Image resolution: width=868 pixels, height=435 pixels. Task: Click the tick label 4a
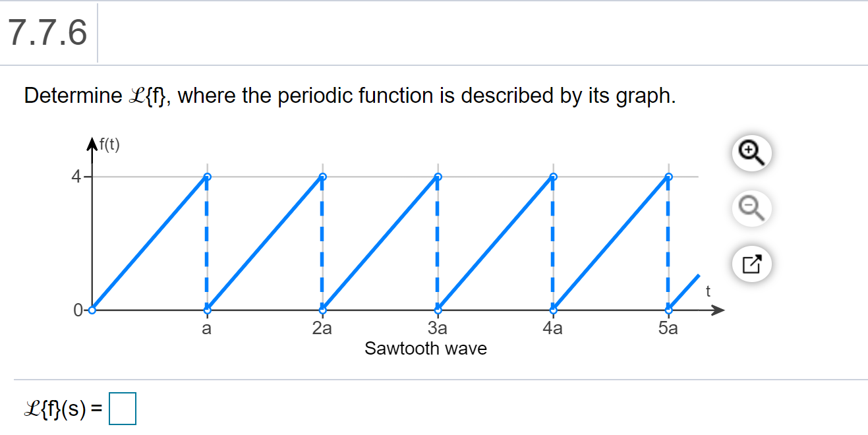click(553, 328)
